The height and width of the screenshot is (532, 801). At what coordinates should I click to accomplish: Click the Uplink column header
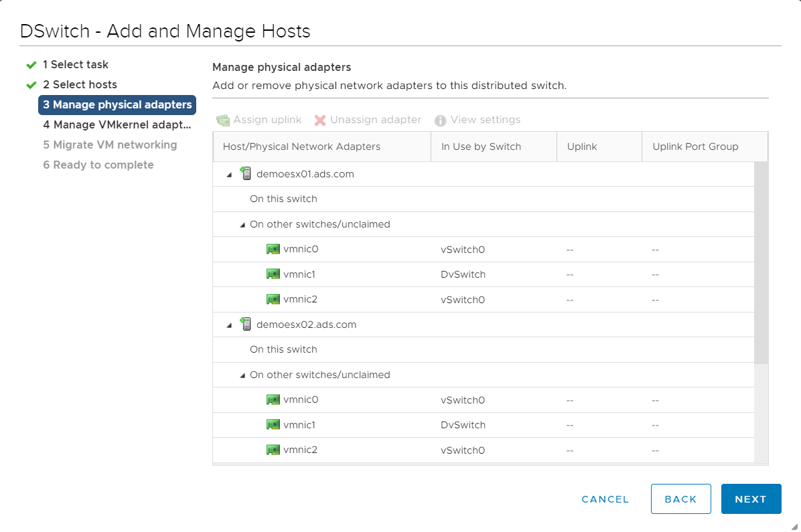[x=599, y=147]
